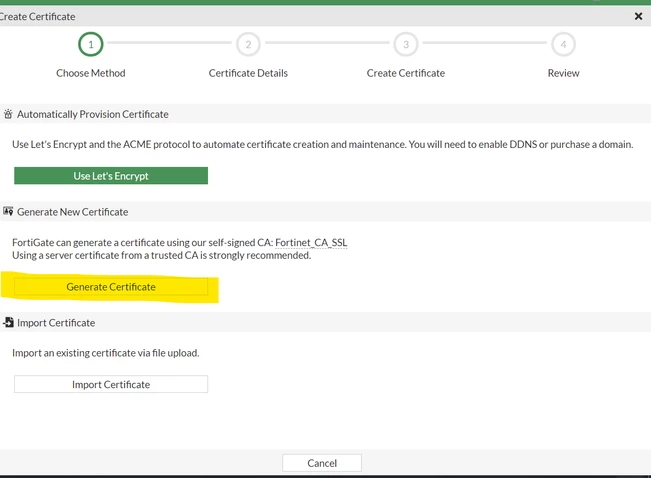This screenshot has width=651, height=478.
Task: Click the Certificate Details step label
Action: point(248,73)
